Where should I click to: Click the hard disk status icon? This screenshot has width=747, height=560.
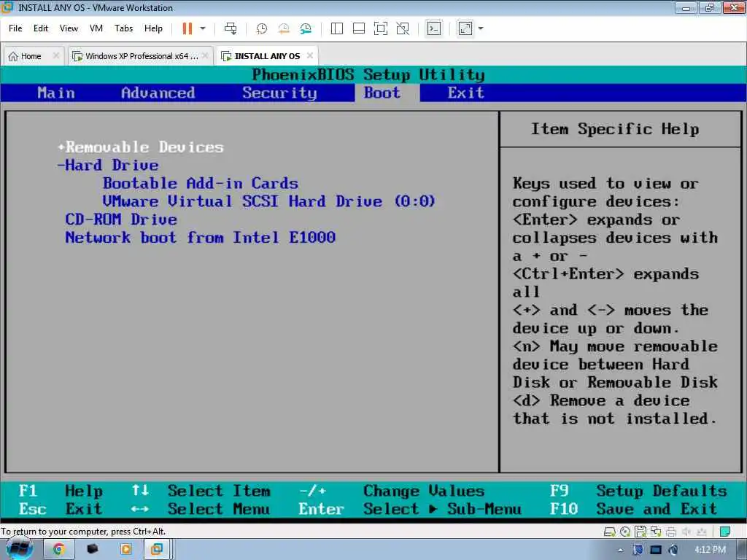[x=609, y=532]
